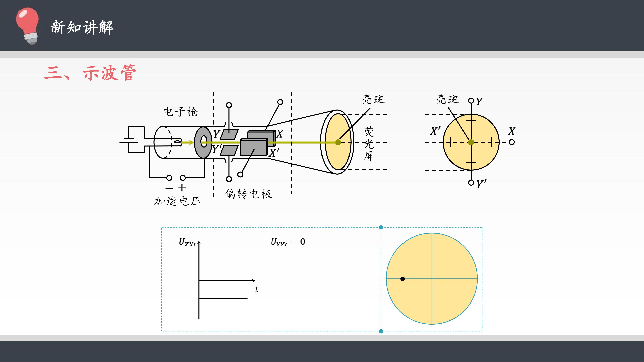Viewport: 644px width, 362px height.
Task: Click the U_YY′ = 0 formula
Action: [288, 242]
